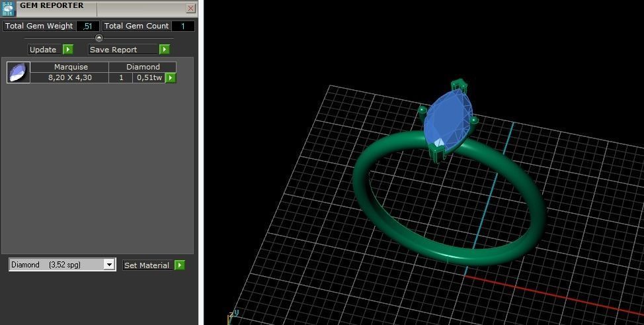644x325 pixels.
Task: Click the Diamond material cell in table
Action: pos(143,67)
